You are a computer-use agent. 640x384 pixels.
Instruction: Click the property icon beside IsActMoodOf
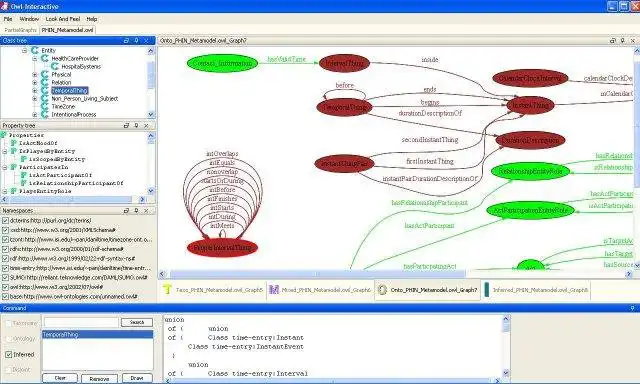(14, 143)
